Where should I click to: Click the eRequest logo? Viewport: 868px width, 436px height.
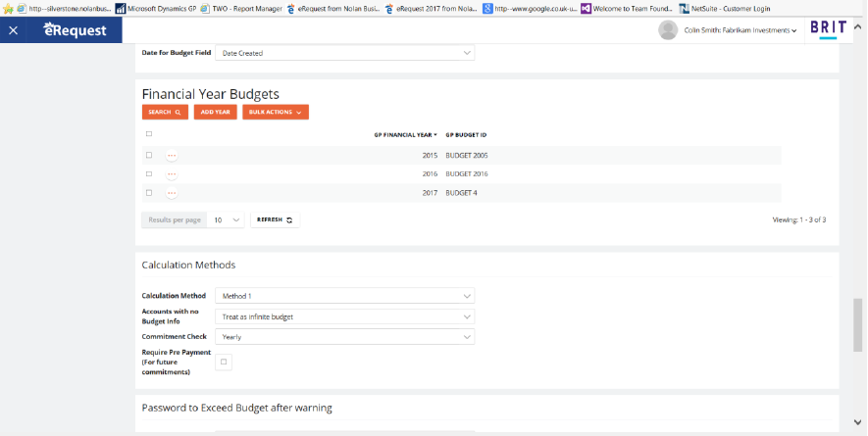[x=75, y=30]
